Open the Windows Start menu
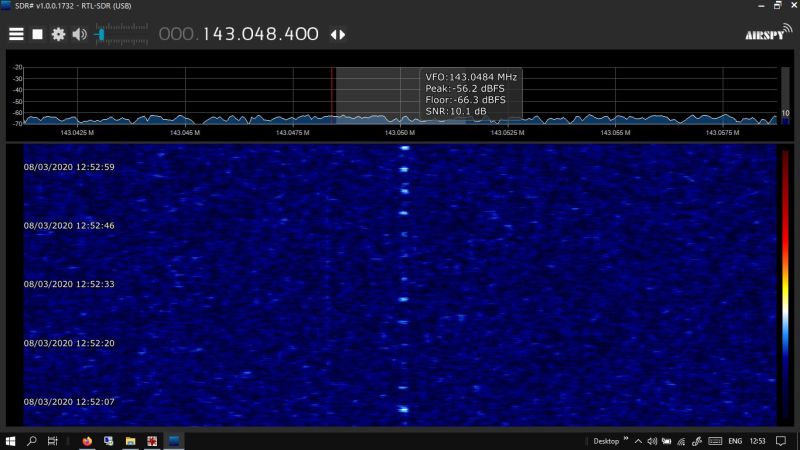Image resolution: width=800 pixels, height=450 pixels. [10, 441]
